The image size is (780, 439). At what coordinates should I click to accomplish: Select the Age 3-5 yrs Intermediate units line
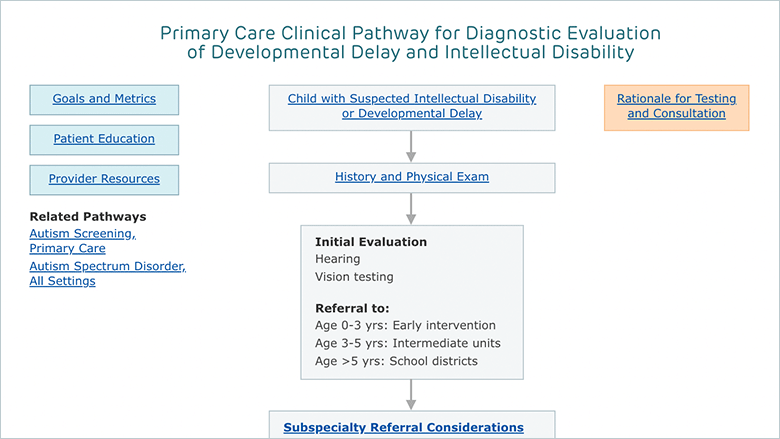tap(408, 344)
